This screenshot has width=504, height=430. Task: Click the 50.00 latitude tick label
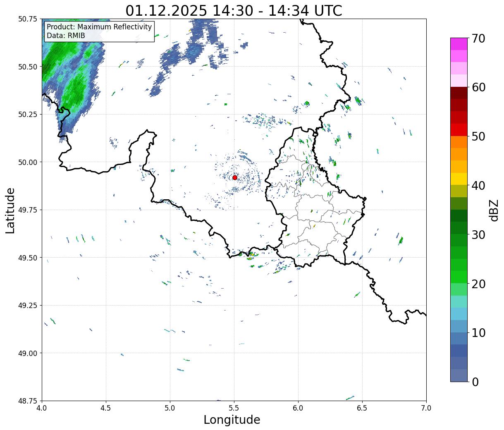(28, 162)
